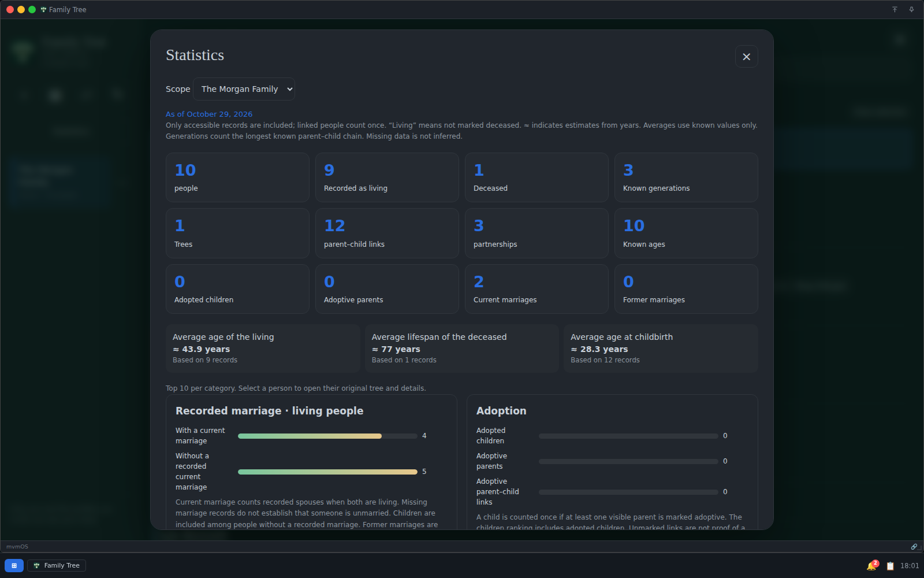
Task: Click the red close window button
Action: point(10,10)
